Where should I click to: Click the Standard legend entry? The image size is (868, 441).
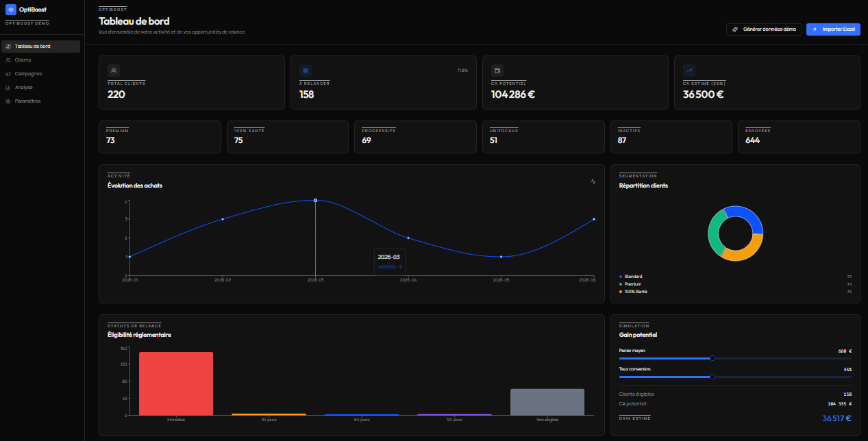pyautogui.click(x=735, y=277)
